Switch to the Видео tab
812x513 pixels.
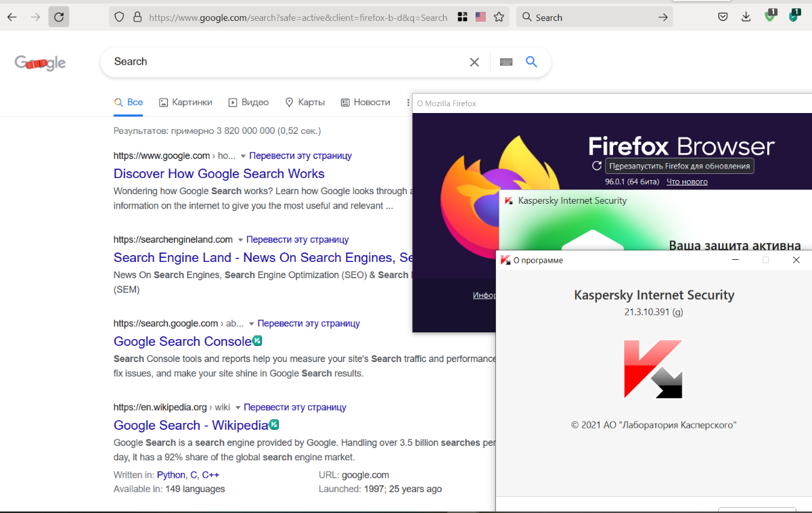(248, 102)
